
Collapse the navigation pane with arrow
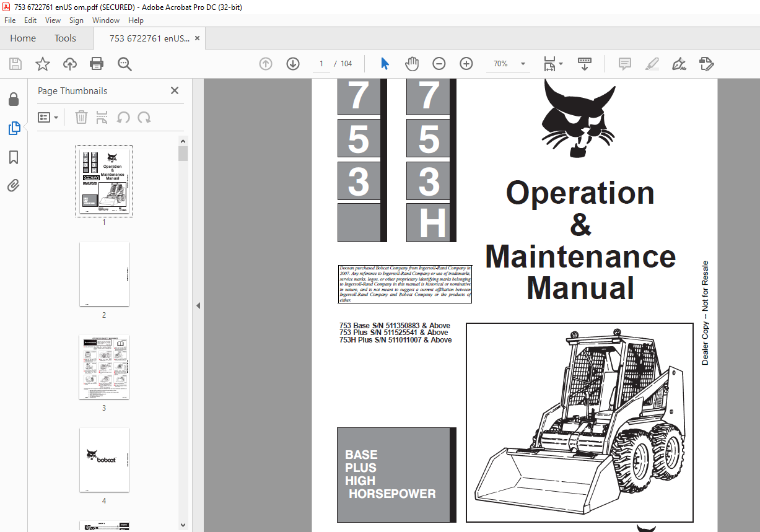(198, 305)
